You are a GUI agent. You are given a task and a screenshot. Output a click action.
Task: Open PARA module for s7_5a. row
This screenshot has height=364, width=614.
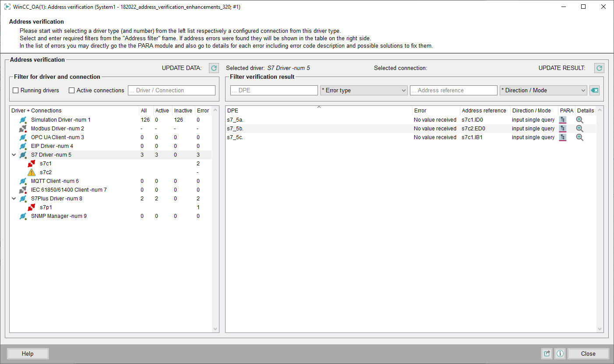563,120
